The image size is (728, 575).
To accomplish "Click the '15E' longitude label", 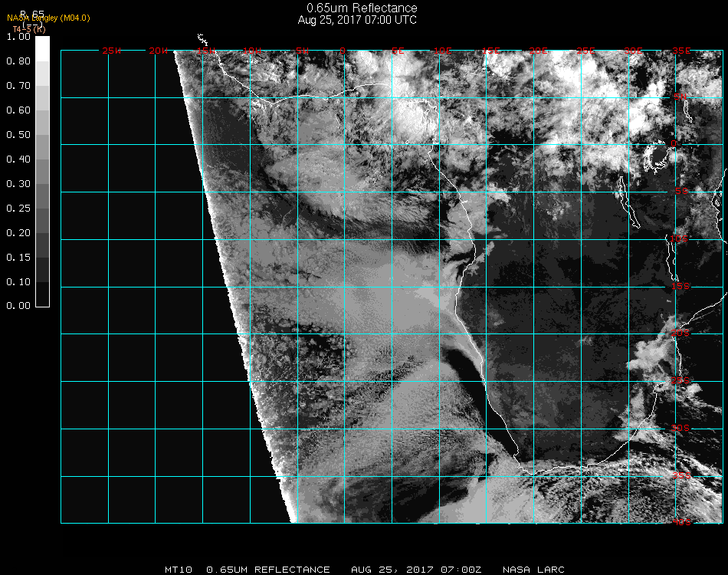I will [490, 51].
